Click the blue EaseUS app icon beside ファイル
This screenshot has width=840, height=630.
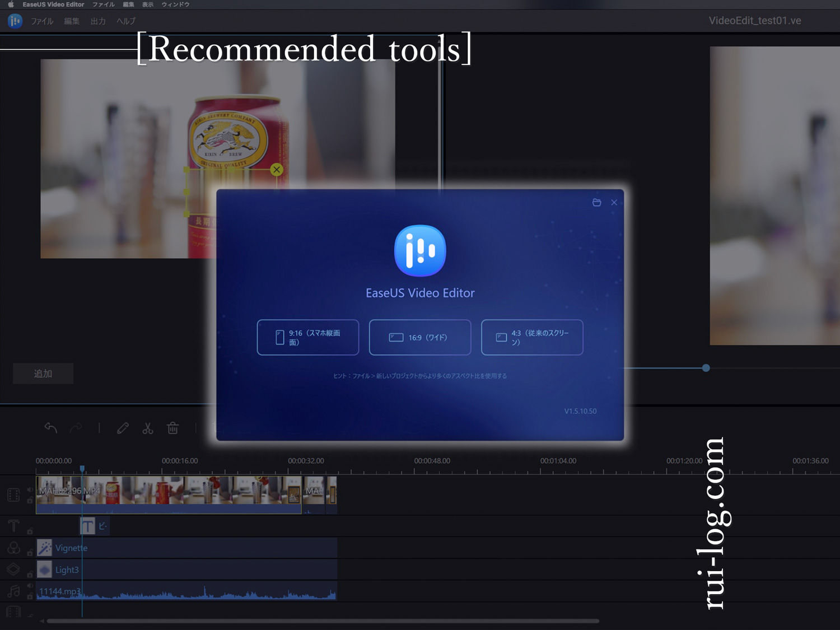tap(15, 21)
